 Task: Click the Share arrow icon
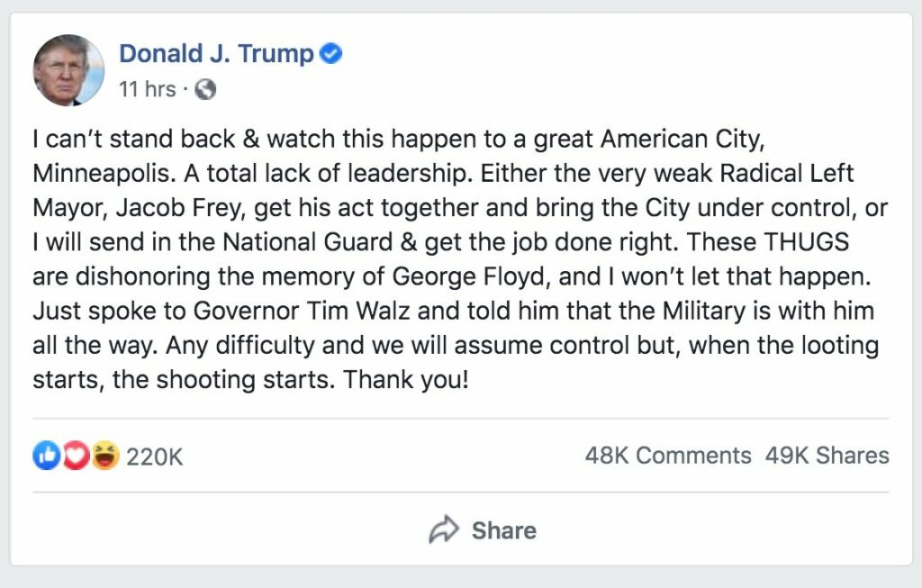pyautogui.click(x=443, y=530)
